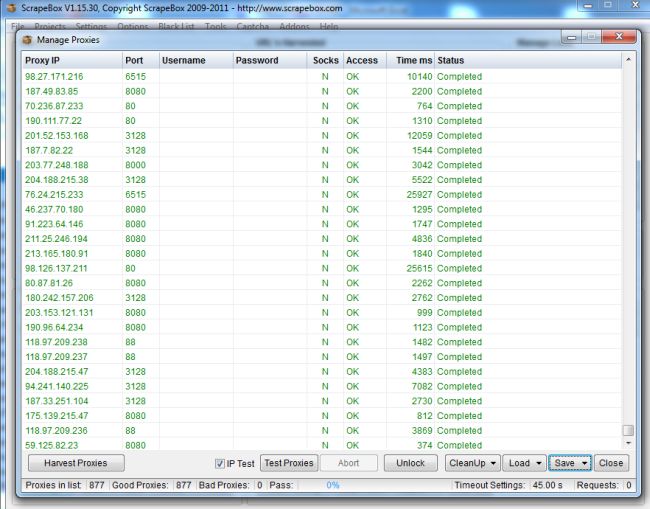The width and height of the screenshot is (650, 509).
Task: Open the Help menu
Action: [329, 27]
